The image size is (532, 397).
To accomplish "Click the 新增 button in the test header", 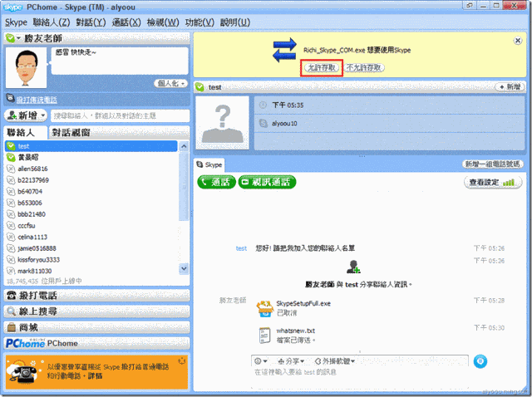I will [510, 87].
